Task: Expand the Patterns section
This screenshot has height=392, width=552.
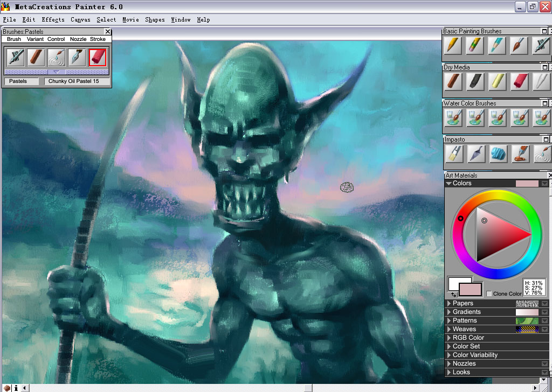Action: click(x=449, y=320)
